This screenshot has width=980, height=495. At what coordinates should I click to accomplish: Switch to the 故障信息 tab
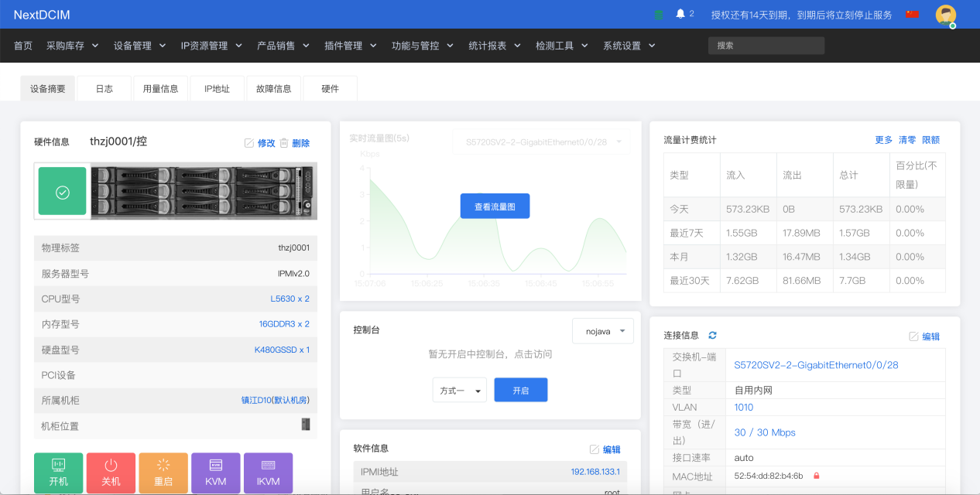coord(274,89)
